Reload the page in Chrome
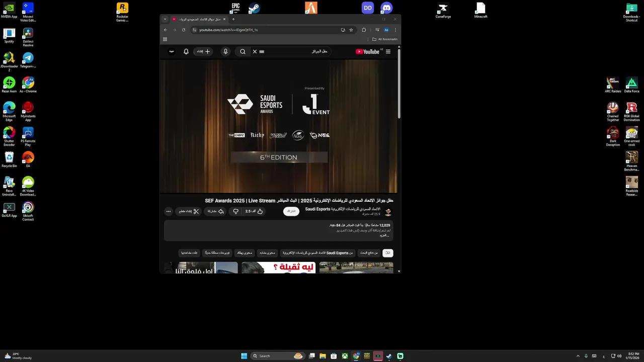 [x=184, y=30]
